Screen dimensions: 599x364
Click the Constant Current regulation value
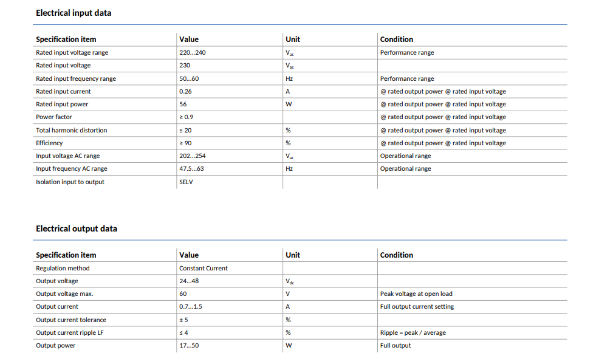coord(204,268)
